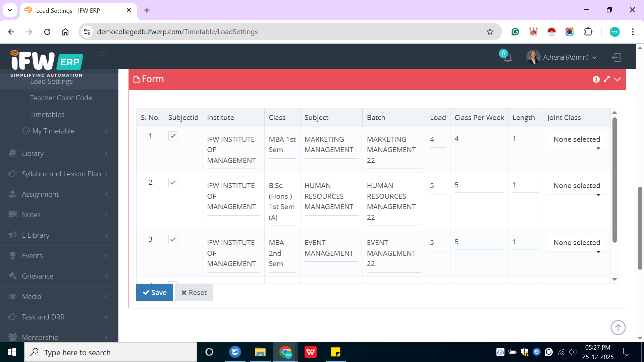Open Joint Class dropdown for Marketing Management
The width and height of the screenshot is (644, 362).
(x=577, y=140)
